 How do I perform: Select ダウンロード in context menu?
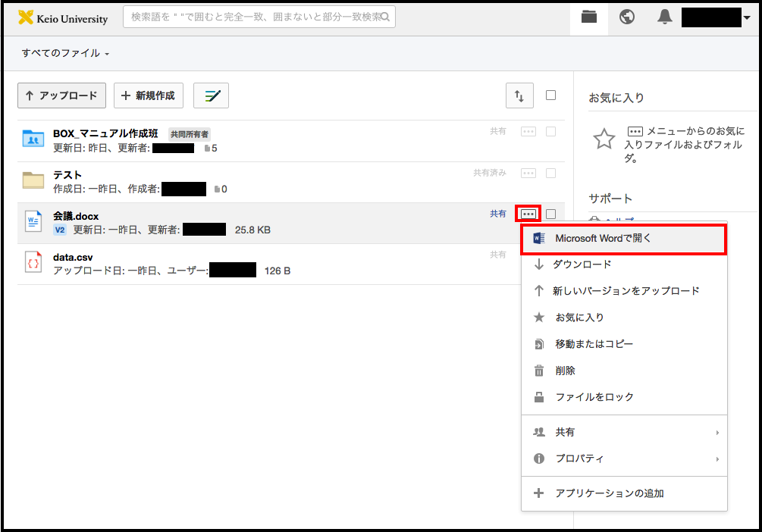[x=582, y=264]
